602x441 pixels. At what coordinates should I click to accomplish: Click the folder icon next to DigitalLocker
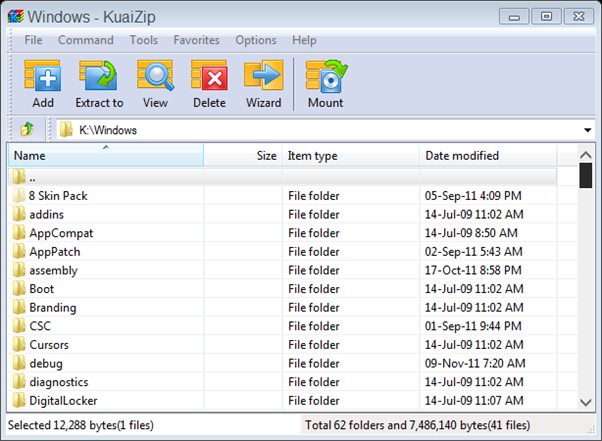pyautogui.click(x=19, y=400)
